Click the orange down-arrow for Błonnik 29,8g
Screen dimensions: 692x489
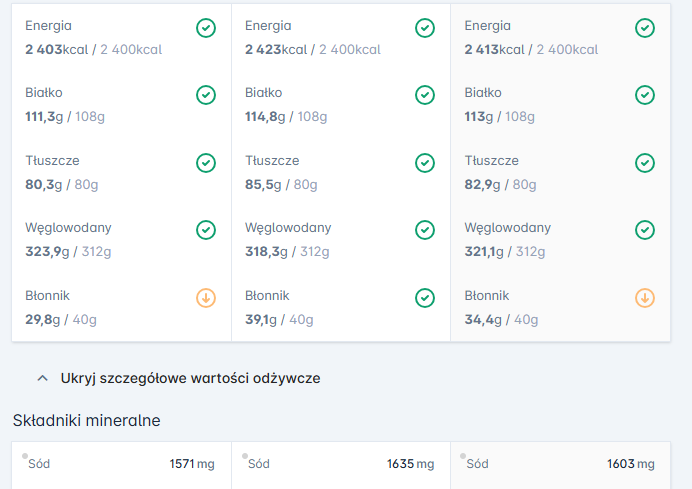[x=205, y=298]
